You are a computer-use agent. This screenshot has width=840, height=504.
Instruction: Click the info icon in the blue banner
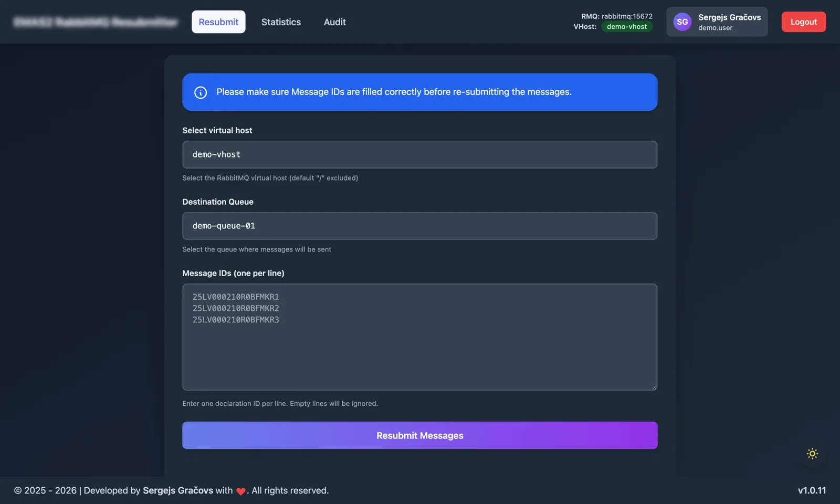pos(201,92)
